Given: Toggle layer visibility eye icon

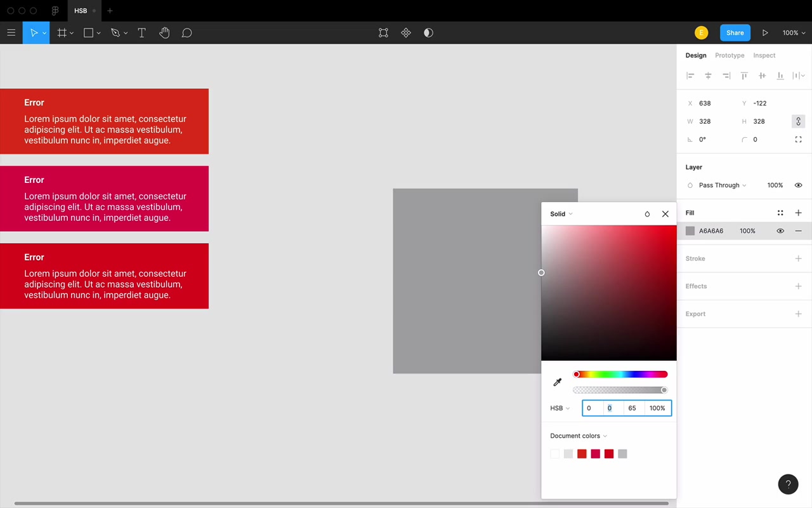Looking at the screenshot, I should point(798,185).
